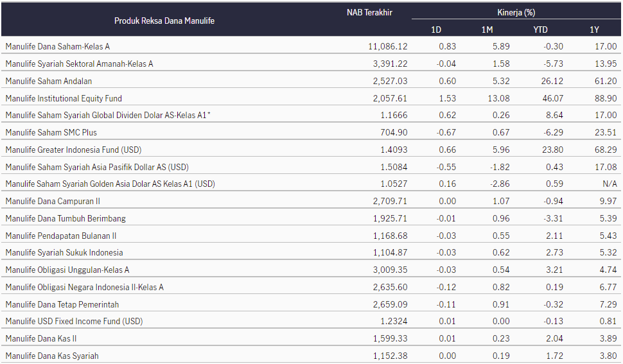The width and height of the screenshot is (623, 364).
Task: Select Manulife Pendapatan Bulanan II name
Action: 61,236
